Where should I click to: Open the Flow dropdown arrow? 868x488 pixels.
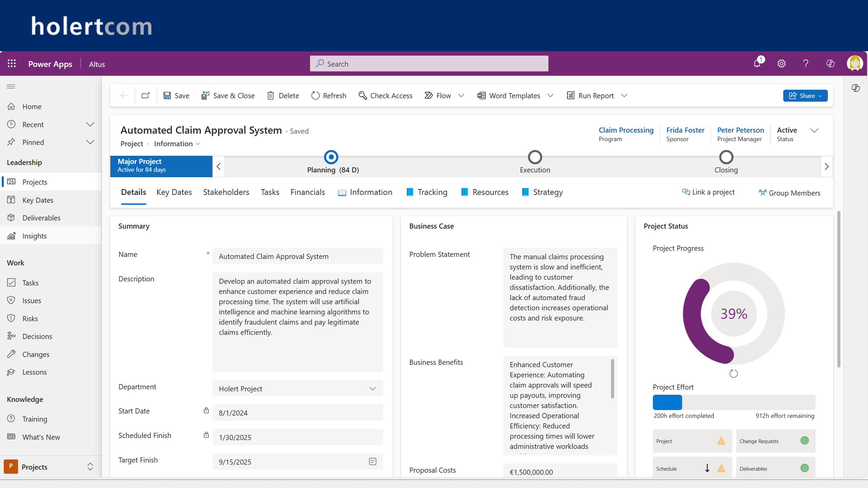(461, 96)
